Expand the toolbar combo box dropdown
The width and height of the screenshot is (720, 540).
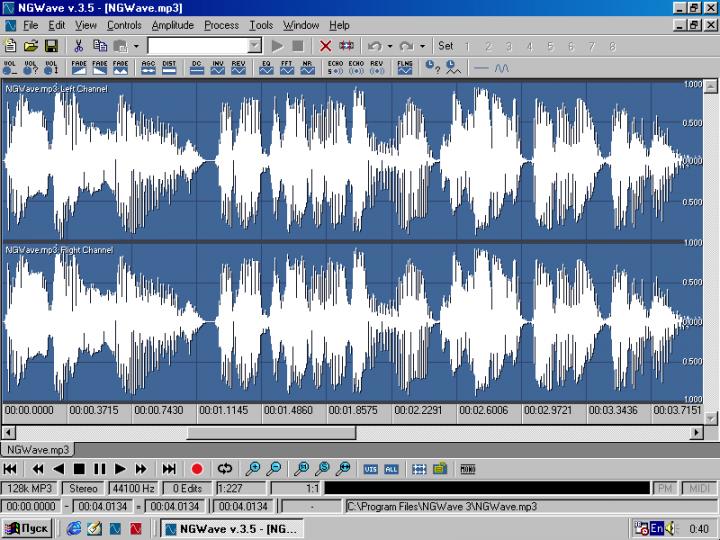click(254, 46)
